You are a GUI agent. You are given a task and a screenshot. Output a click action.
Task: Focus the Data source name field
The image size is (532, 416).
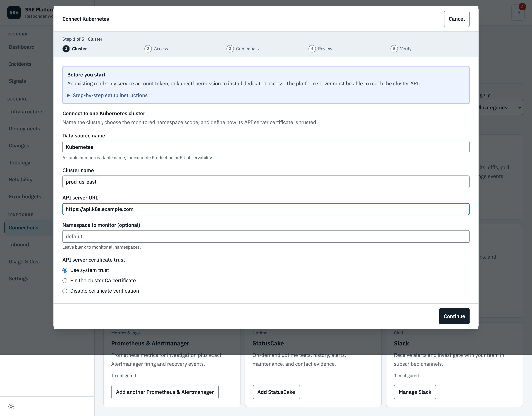(x=266, y=147)
